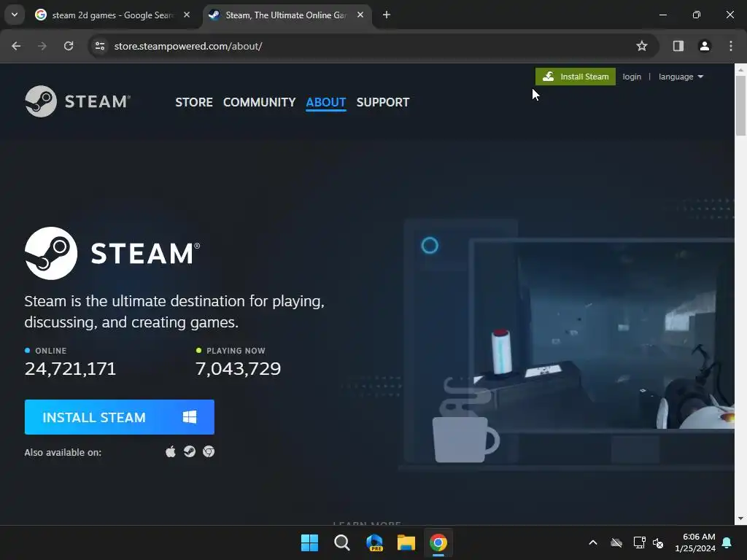The height and width of the screenshot is (560, 747).
Task: Click the page vertical scrollbar thumb
Action: (x=740, y=106)
